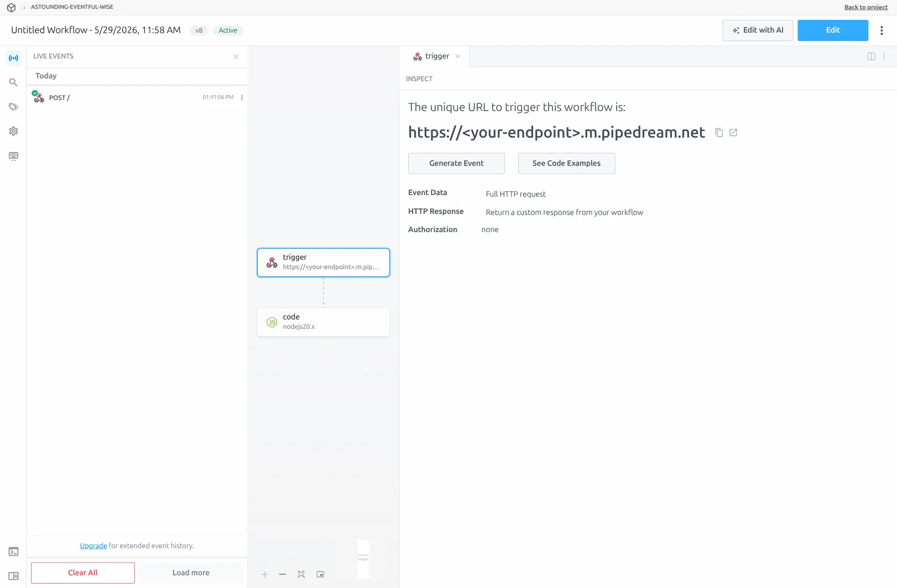
Task: Open endpoint URL in new tab icon
Action: tap(733, 133)
